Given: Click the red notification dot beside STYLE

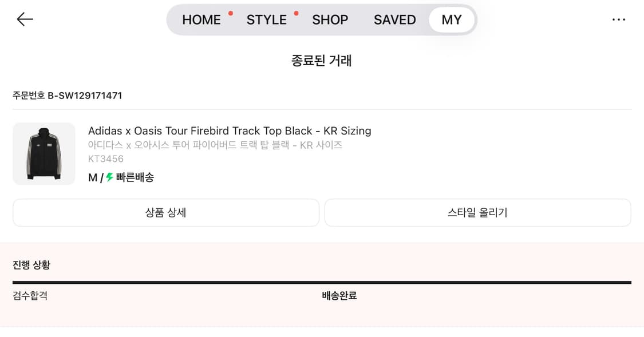Looking at the screenshot, I should (x=296, y=13).
